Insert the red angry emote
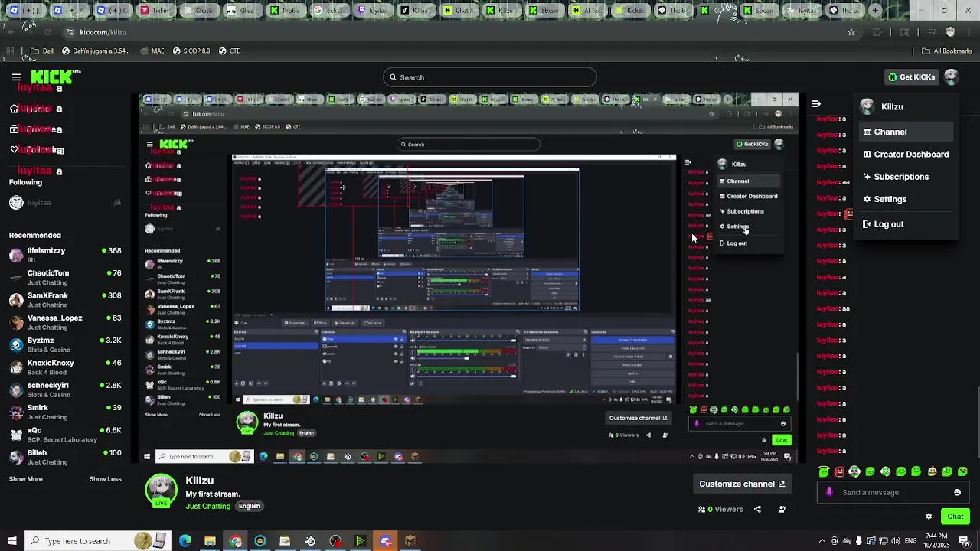980x551 pixels. pos(839,471)
